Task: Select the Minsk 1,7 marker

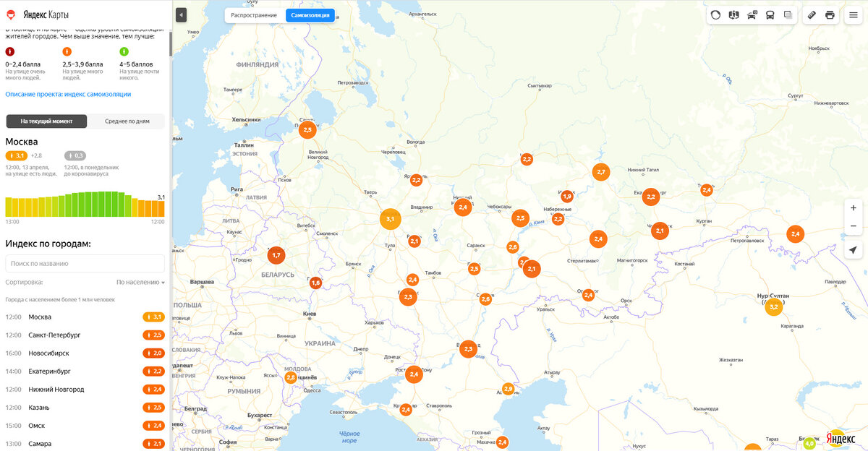Action: click(276, 255)
